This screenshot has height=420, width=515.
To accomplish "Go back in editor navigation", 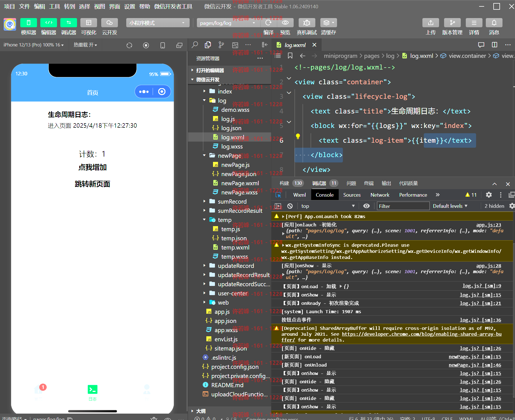I will point(303,56).
